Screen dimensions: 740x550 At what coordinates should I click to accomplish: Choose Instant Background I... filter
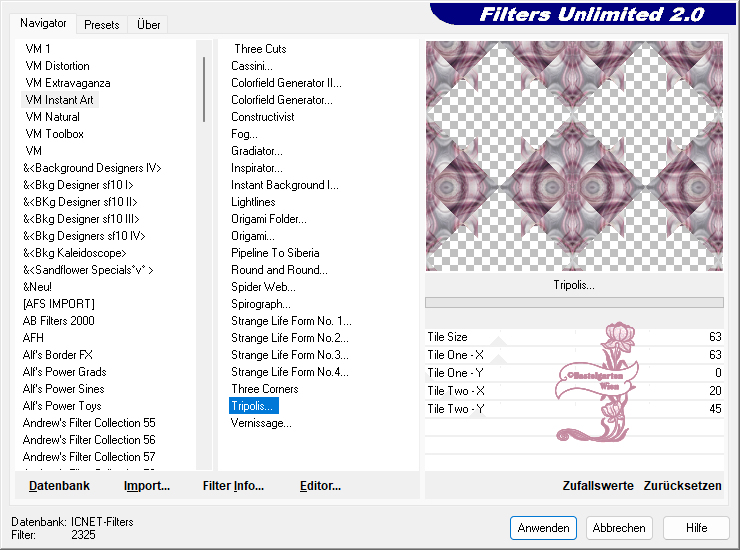tap(285, 185)
